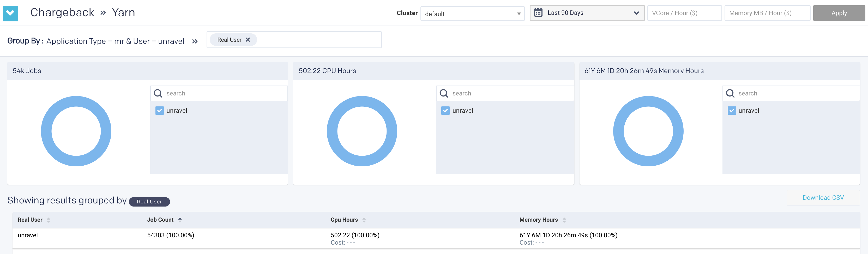Viewport: 868px width, 254px height.
Task: Click search field in Memory Hours panel
Action: 791,93
